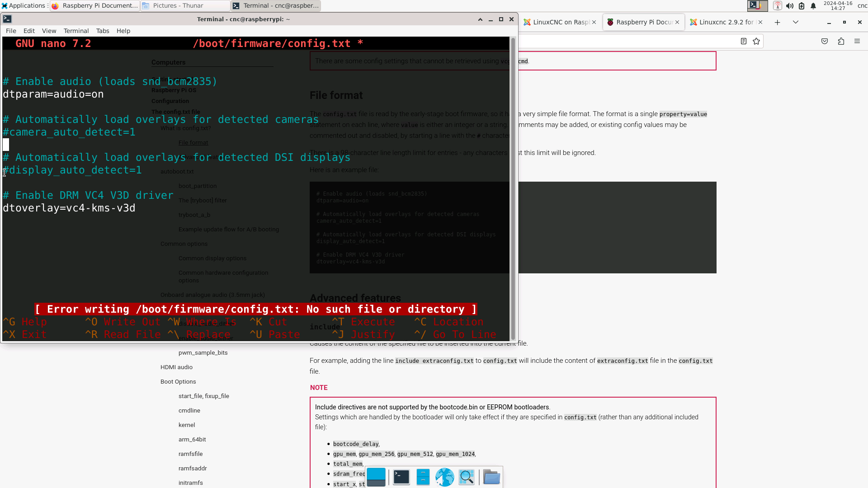Image resolution: width=868 pixels, height=488 pixels.
Task: Open the terminal File menu
Action: pyautogui.click(x=11, y=31)
